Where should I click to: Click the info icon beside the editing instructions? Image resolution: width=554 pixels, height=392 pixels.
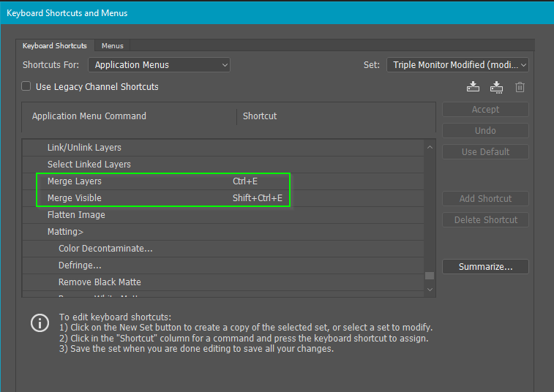(x=40, y=323)
